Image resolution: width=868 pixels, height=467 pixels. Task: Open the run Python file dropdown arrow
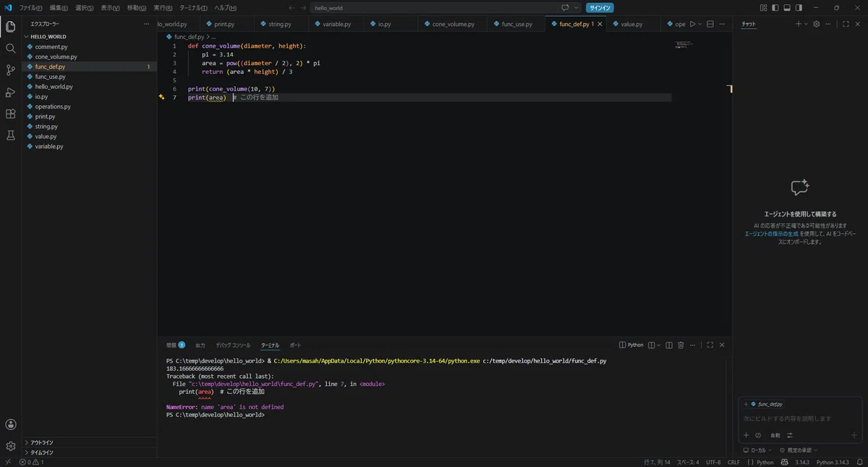tap(699, 24)
